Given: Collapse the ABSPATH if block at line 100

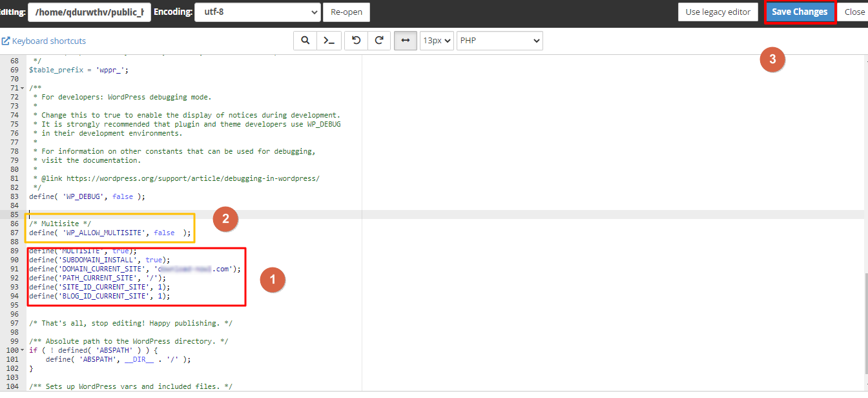Looking at the screenshot, I should point(25,350).
